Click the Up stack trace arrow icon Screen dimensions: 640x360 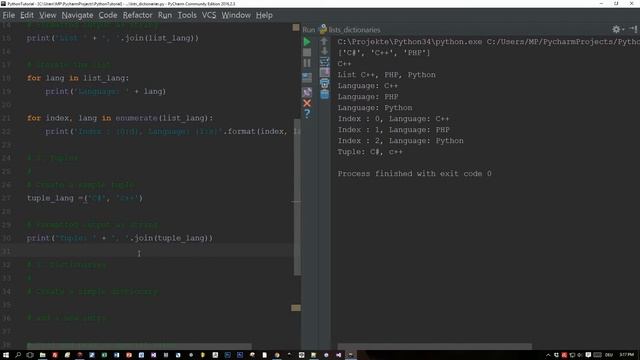click(324, 41)
